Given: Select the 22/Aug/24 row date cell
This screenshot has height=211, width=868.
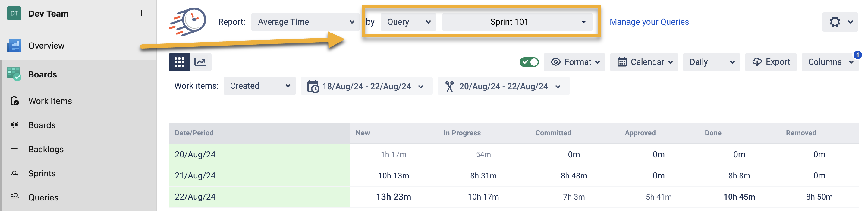Looking at the screenshot, I should click(195, 197).
